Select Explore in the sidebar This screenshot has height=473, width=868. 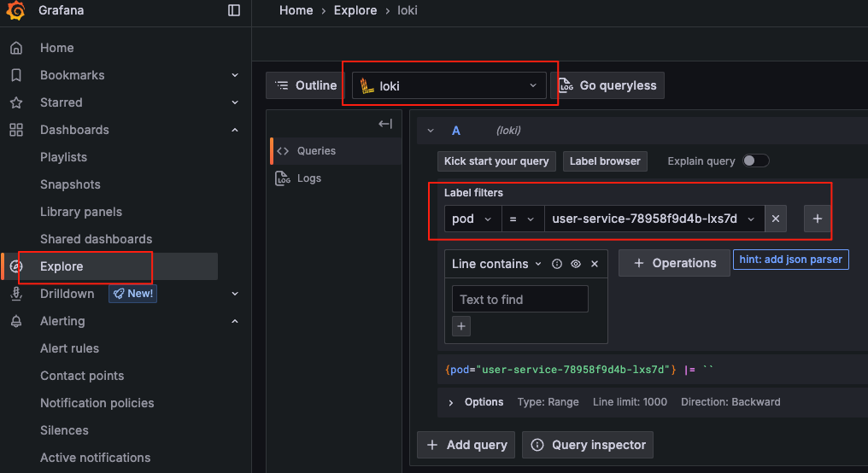pos(109,266)
